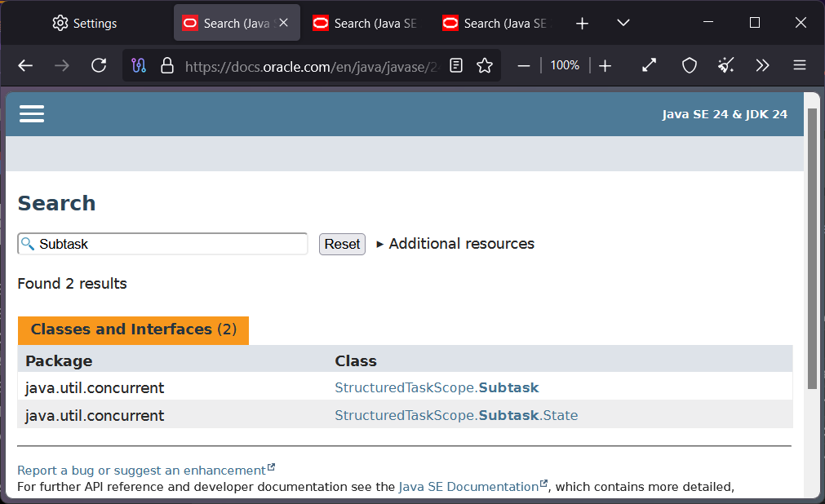The image size is (825, 504).
Task: Toggle reader view in address bar
Action: [456, 65]
